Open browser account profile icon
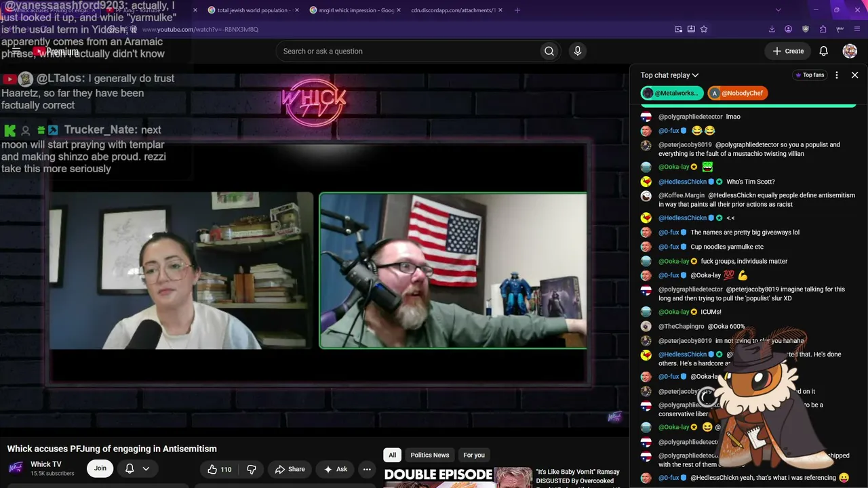Image resolution: width=868 pixels, height=488 pixels. [788, 29]
